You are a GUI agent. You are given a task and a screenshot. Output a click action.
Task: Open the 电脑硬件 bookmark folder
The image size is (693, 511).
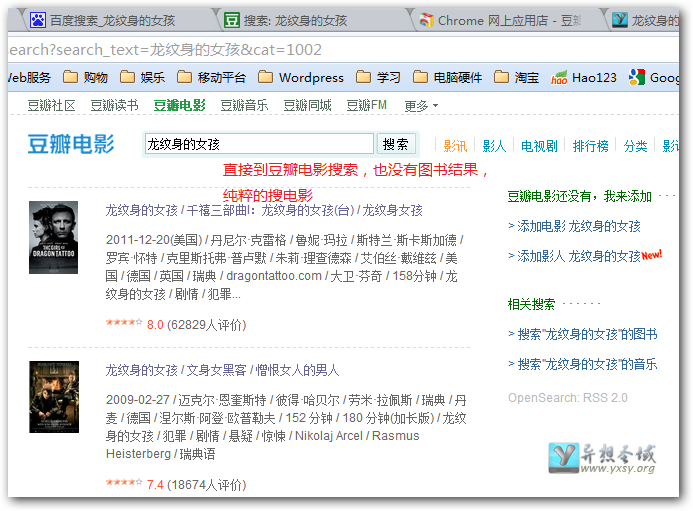[x=447, y=78]
